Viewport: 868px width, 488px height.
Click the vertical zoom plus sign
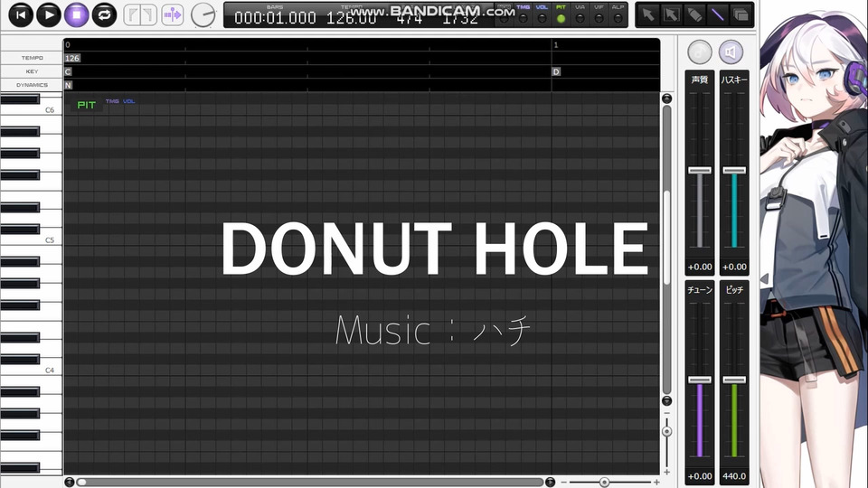(666, 472)
